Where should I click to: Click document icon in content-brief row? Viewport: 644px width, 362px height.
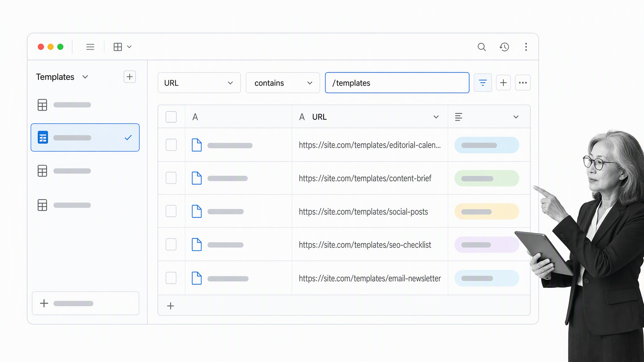[x=197, y=178]
